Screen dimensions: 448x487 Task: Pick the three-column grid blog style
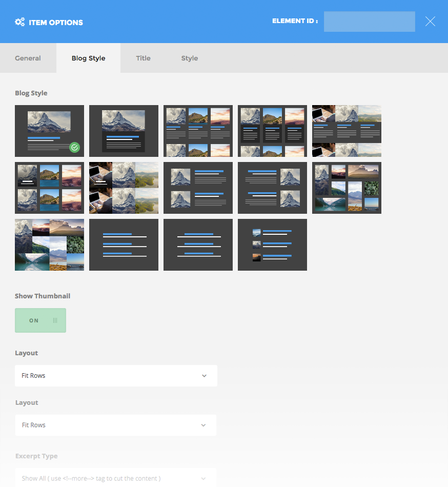point(198,131)
